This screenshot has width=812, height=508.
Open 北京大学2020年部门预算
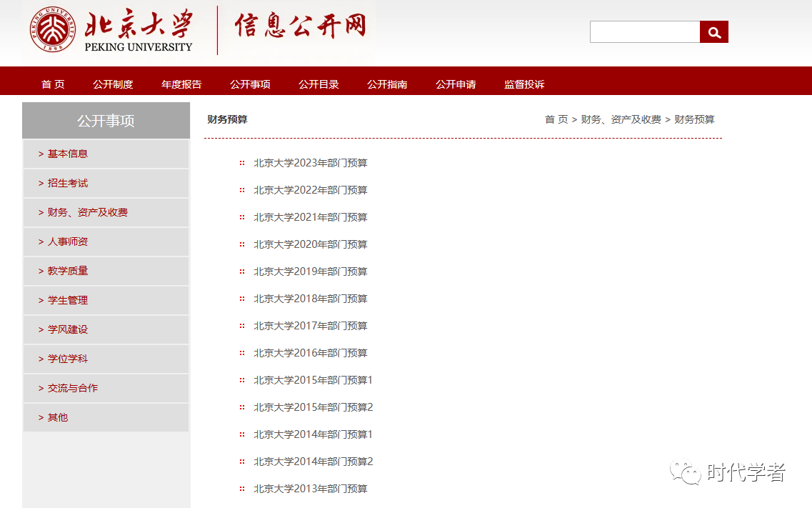tap(310, 244)
